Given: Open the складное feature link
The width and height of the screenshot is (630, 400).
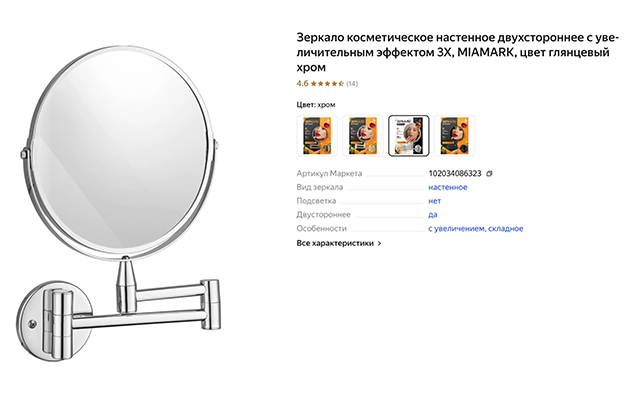Looking at the screenshot, I should click(505, 229).
